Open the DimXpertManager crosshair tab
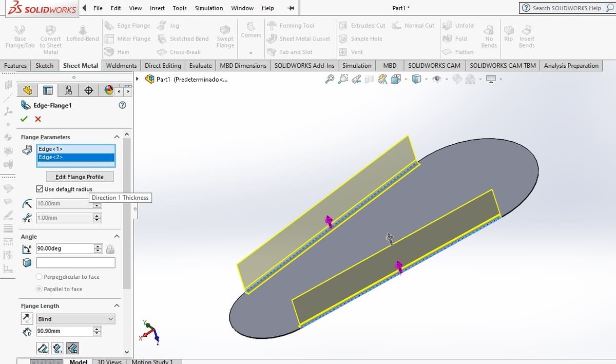Viewport: 616px width, 364px height. point(88,90)
